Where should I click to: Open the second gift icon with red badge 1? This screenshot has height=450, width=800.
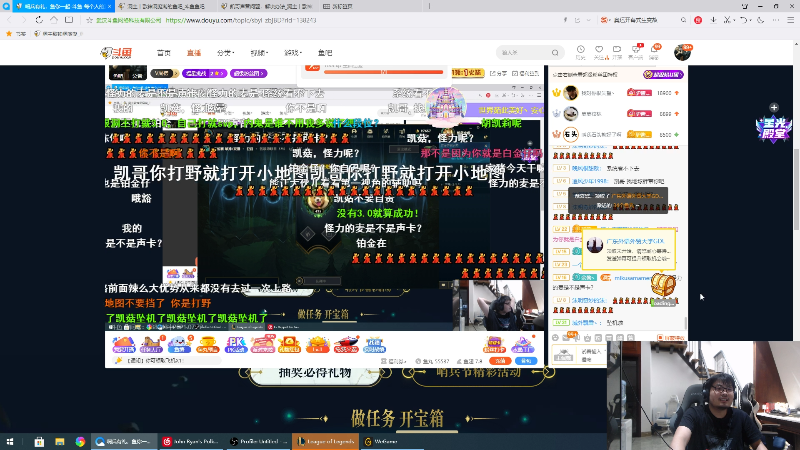[x=152, y=345]
